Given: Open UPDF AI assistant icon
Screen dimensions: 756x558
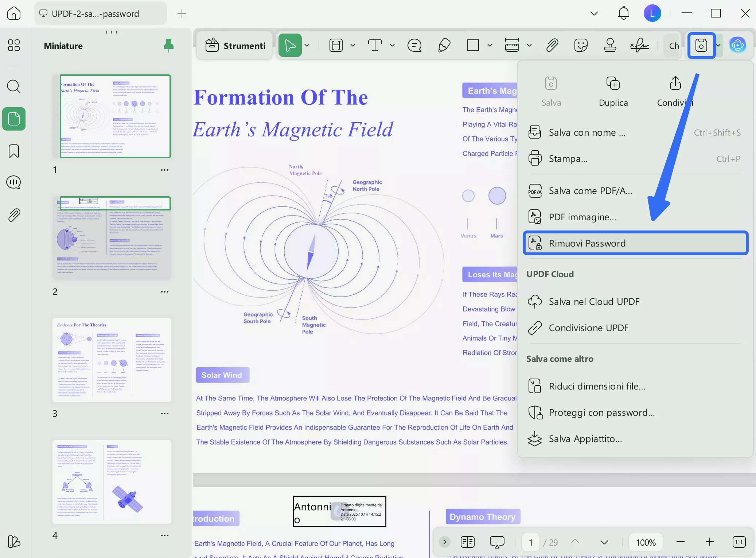Looking at the screenshot, I should click(x=737, y=46).
